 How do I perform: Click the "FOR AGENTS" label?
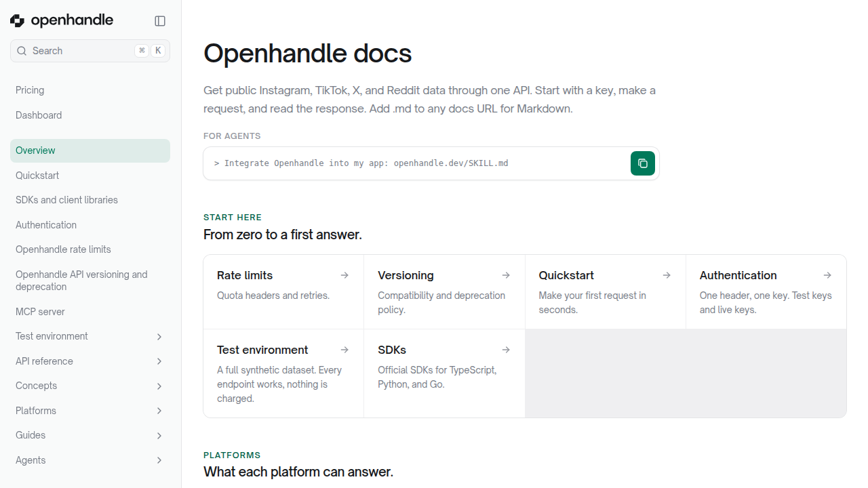(x=232, y=136)
